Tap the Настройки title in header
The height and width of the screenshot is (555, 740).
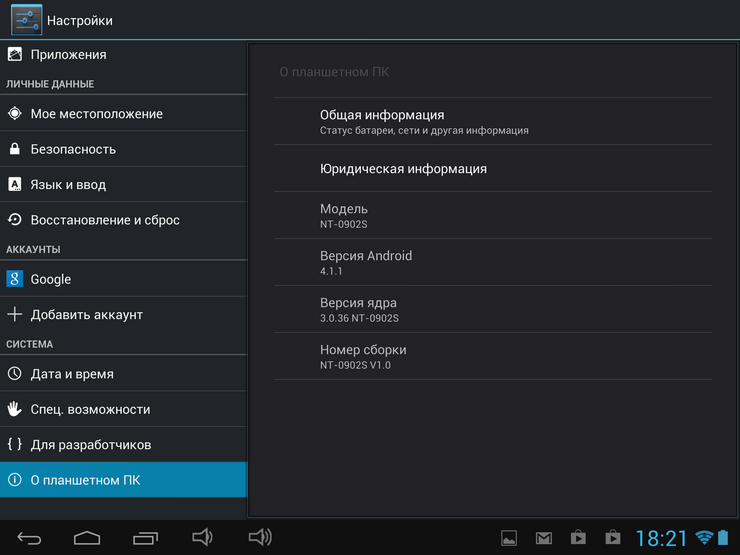[x=80, y=21]
